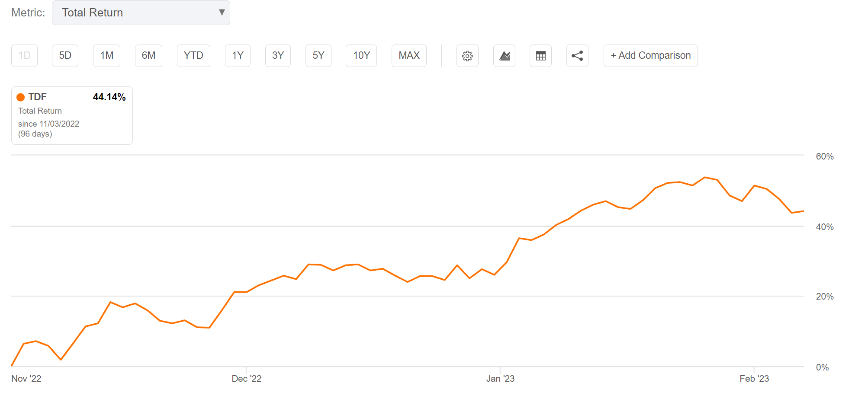This screenshot has height=402, width=868.
Task: Click the '(96 days)' text
Action: [35, 134]
